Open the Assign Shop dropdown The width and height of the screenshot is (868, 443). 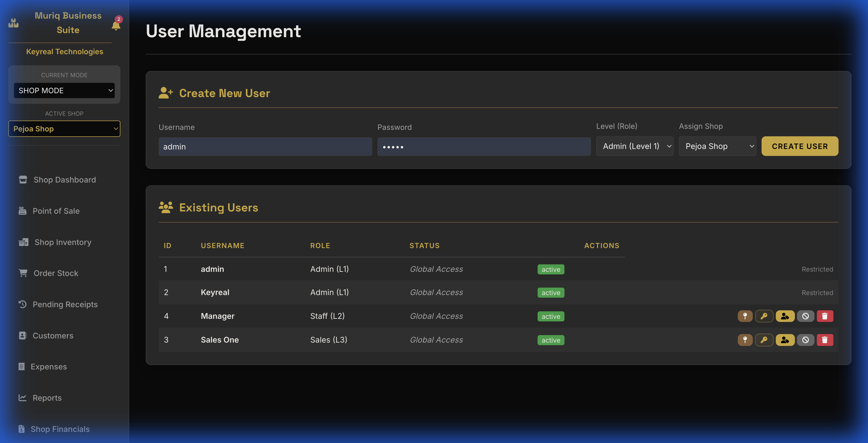[717, 146]
